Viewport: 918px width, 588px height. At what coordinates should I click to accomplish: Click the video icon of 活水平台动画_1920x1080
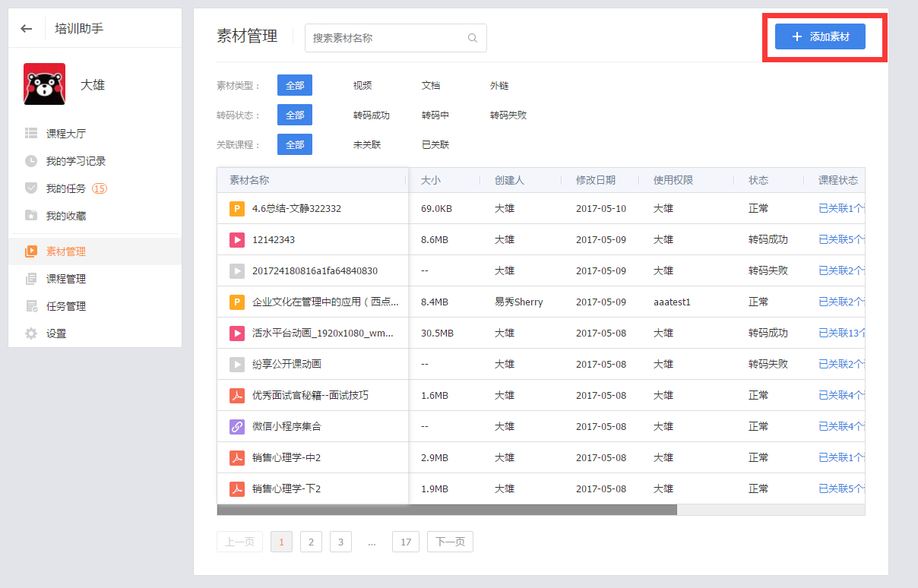coord(237,333)
